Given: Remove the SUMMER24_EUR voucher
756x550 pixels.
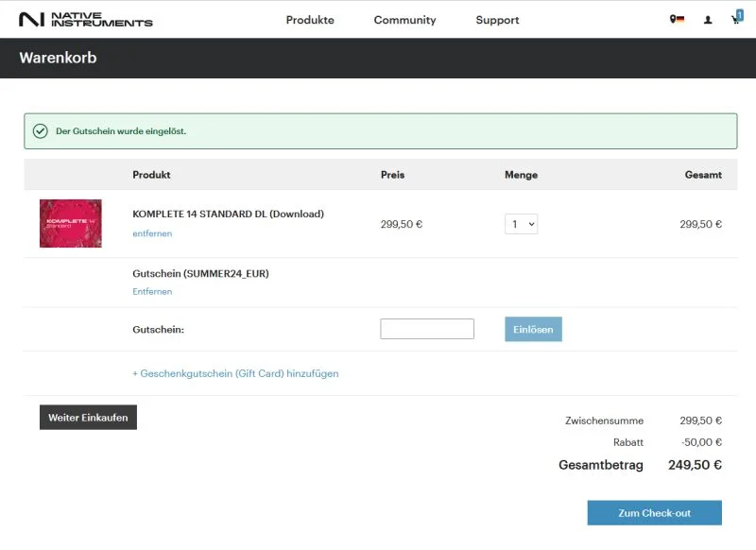Looking at the screenshot, I should click(152, 292).
